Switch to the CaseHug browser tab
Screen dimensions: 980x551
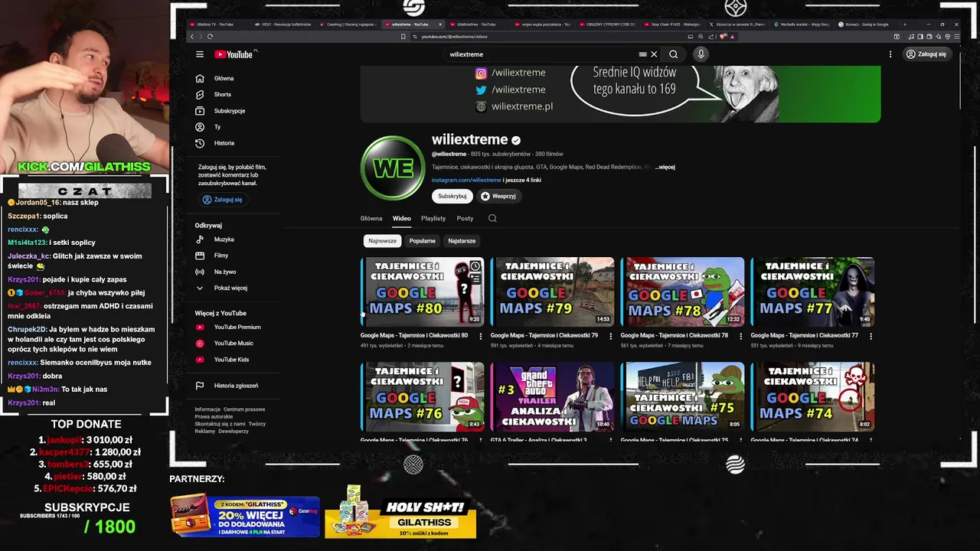click(348, 24)
